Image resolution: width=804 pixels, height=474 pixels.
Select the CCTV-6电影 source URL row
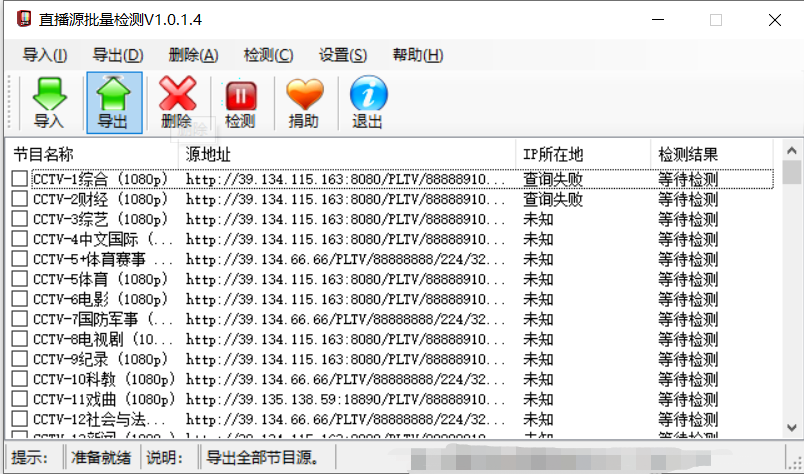(x=345, y=299)
